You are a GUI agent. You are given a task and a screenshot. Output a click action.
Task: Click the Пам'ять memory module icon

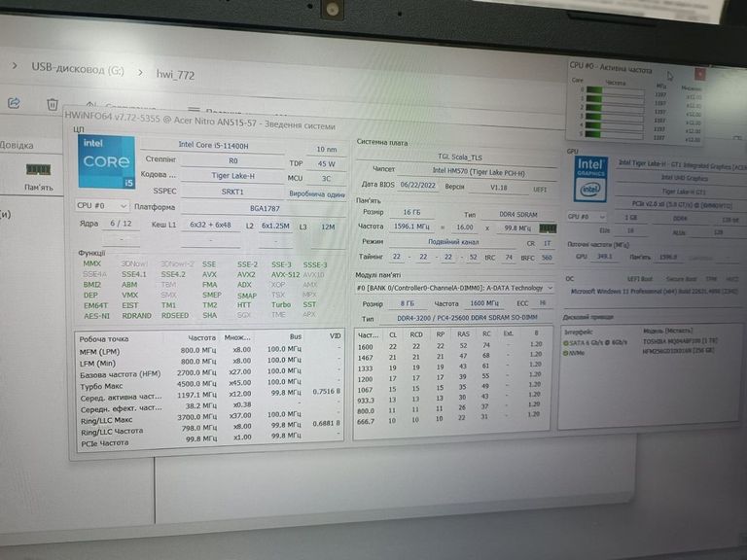(39, 175)
